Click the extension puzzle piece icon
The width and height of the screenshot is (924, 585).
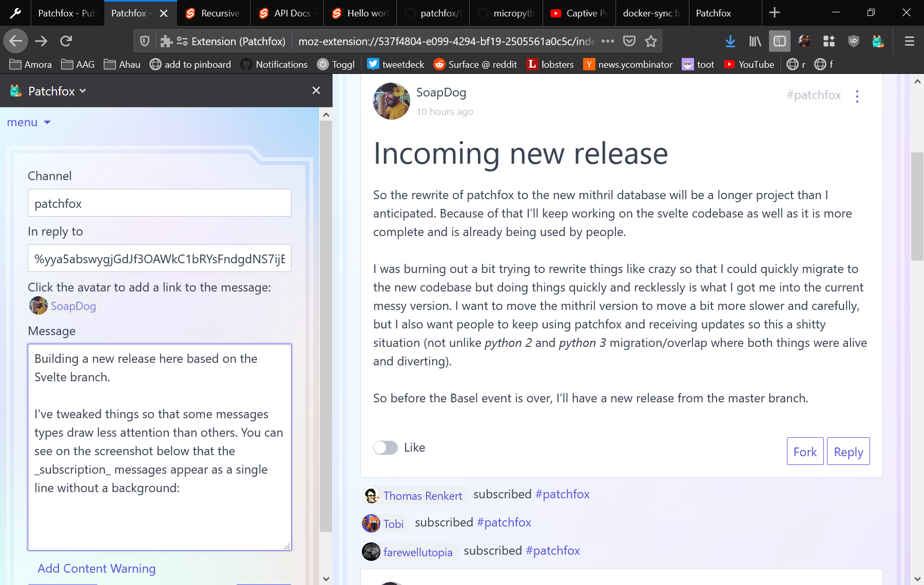tap(166, 41)
